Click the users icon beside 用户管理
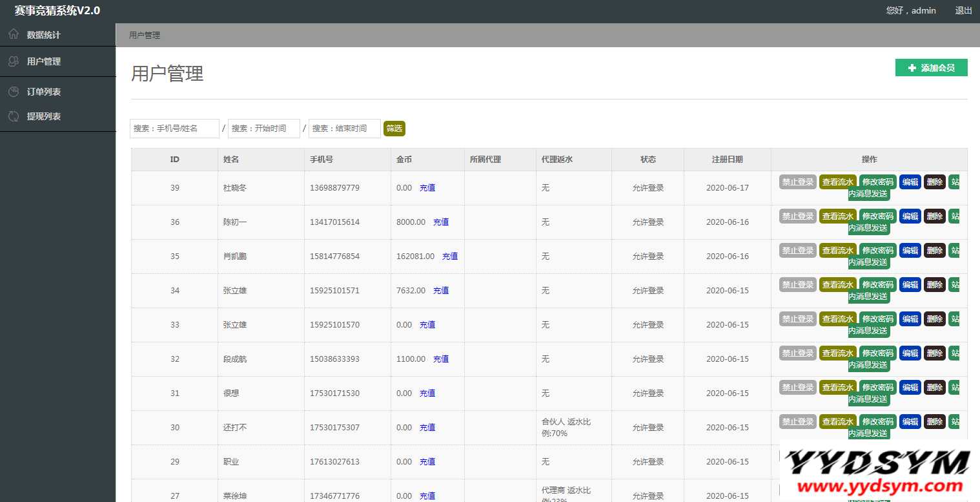 point(14,61)
